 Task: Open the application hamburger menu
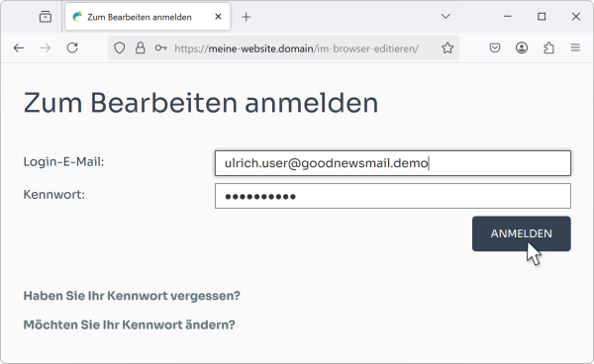575,47
